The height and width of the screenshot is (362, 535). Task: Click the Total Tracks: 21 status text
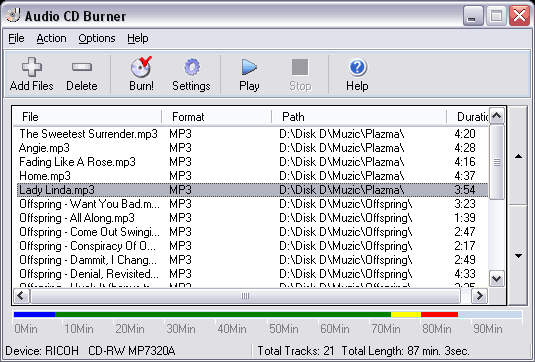tap(296, 350)
